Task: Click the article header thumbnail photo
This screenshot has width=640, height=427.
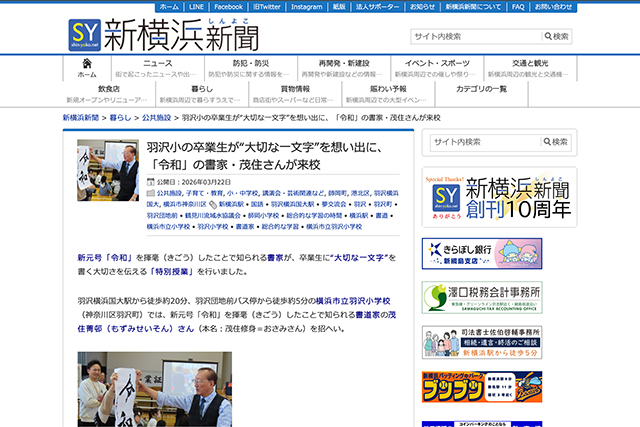Action: coord(108,170)
